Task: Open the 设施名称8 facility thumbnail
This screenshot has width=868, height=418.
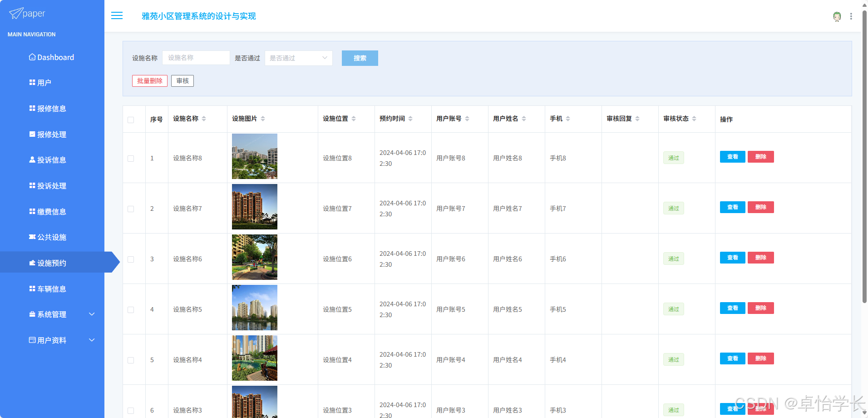Action: tap(255, 156)
